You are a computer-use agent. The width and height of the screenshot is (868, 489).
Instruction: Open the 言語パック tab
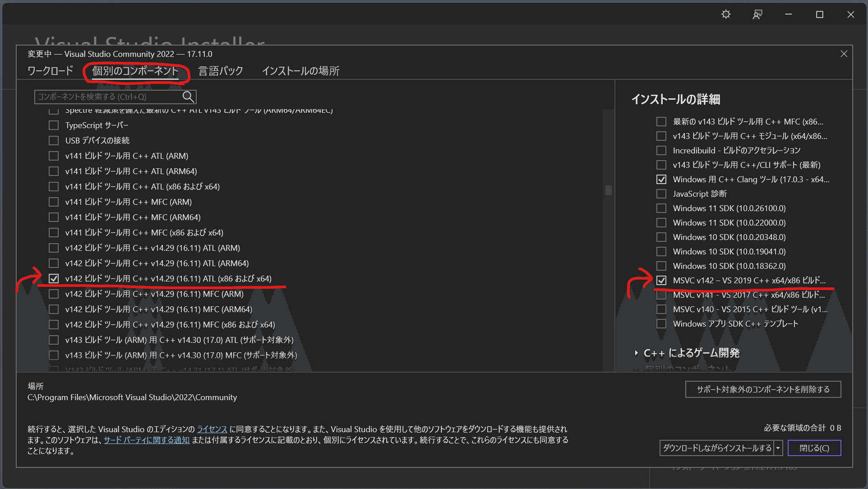click(x=221, y=71)
